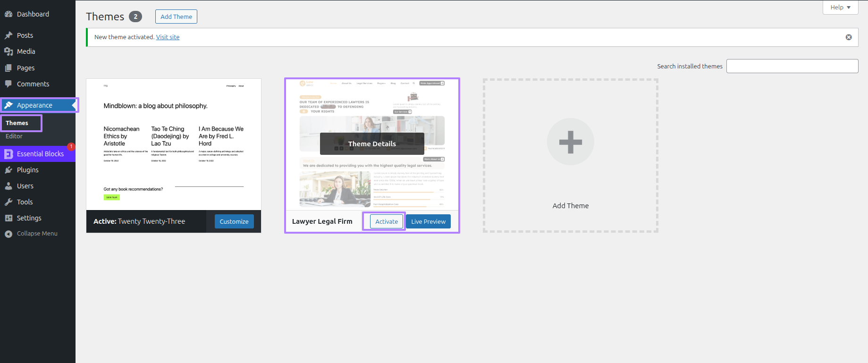Open the Editor submenu under Appearance
Screen dimensions: 868x363
pos(14,136)
